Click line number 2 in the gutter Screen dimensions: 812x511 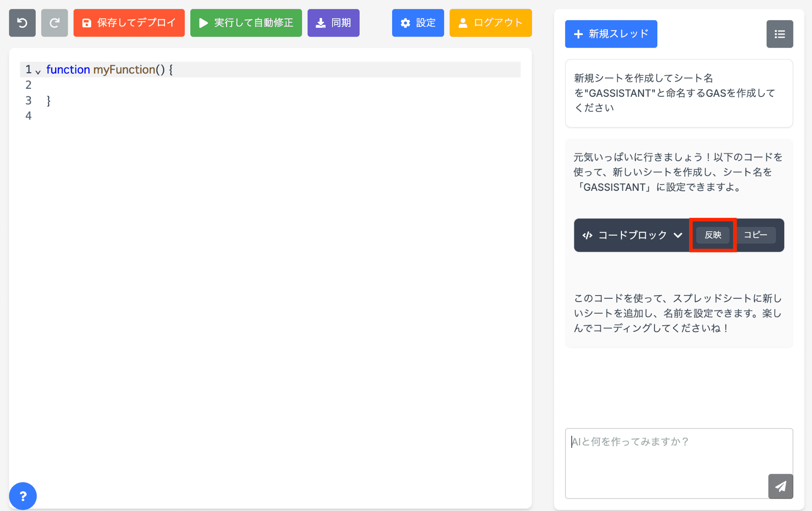29,85
